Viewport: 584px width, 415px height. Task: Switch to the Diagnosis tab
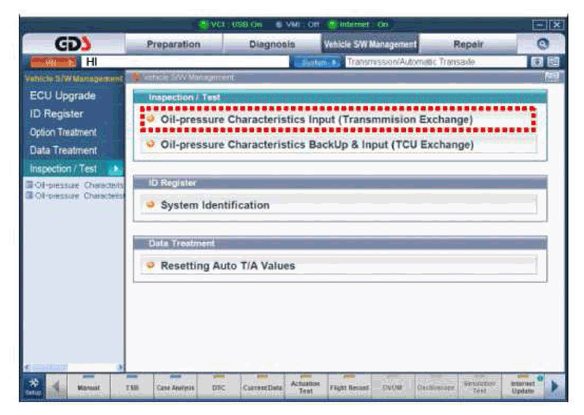(272, 44)
